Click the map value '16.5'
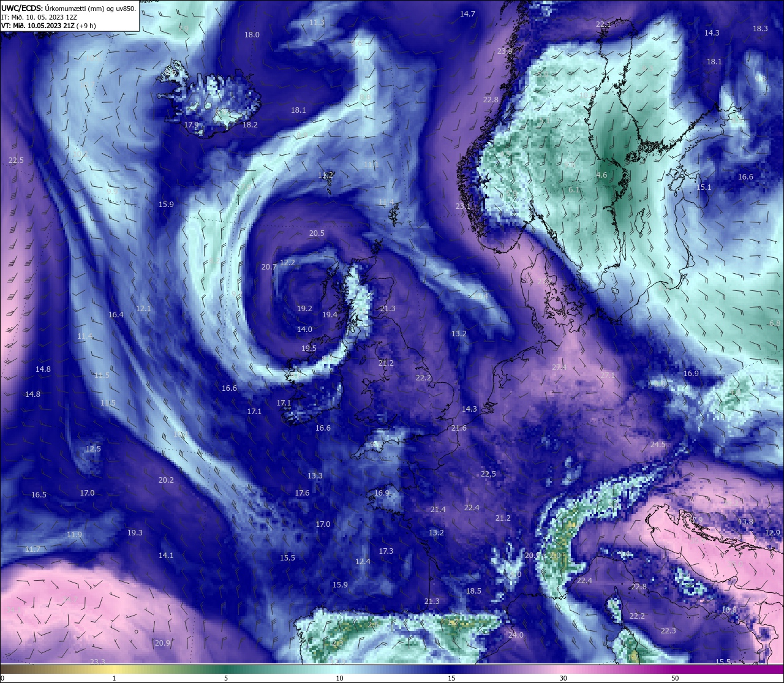Image resolution: width=784 pixels, height=683 pixels. tap(39, 495)
